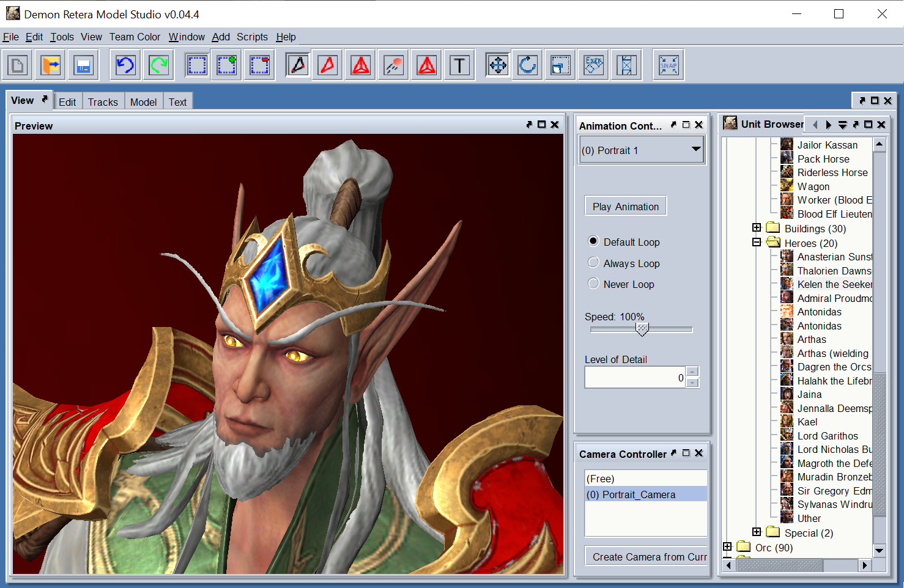Expand the Buildings (30) folder
904x588 pixels.
click(757, 228)
